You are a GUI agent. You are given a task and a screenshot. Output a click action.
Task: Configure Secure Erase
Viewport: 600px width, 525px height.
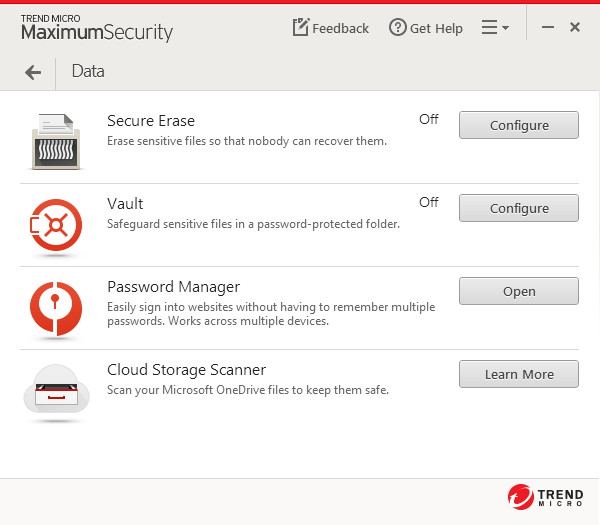pyautogui.click(x=519, y=125)
